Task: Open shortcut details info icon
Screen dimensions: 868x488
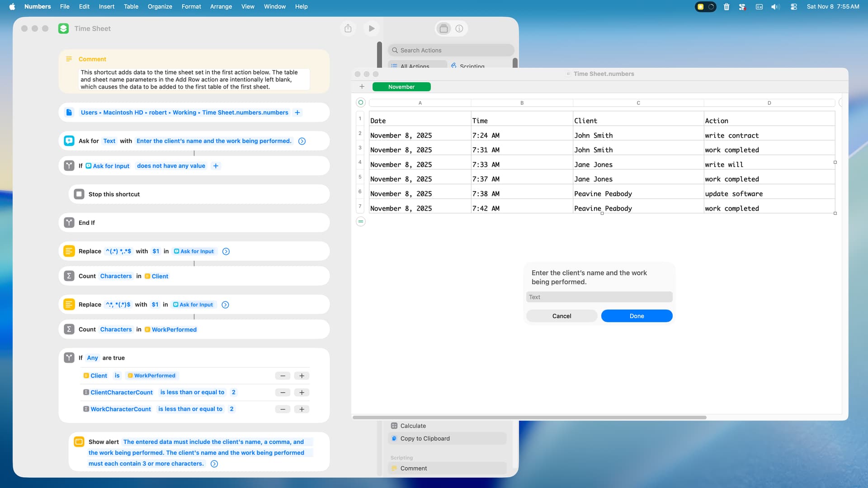Action: (x=459, y=28)
